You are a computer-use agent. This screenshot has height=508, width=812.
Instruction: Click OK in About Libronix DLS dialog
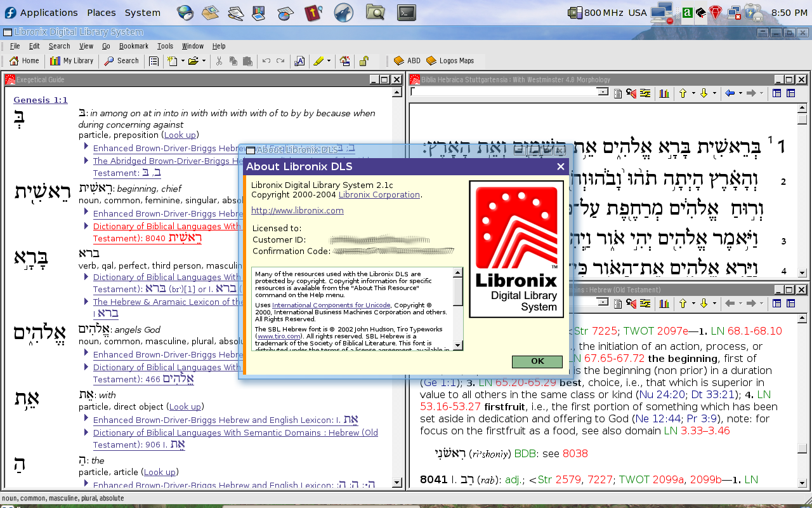[537, 361]
